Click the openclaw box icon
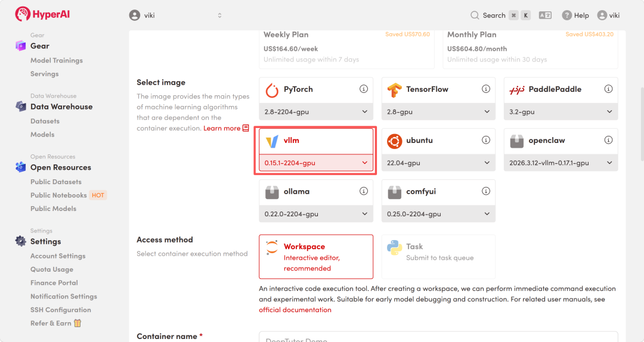This screenshot has width=644, height=342. 516,141
